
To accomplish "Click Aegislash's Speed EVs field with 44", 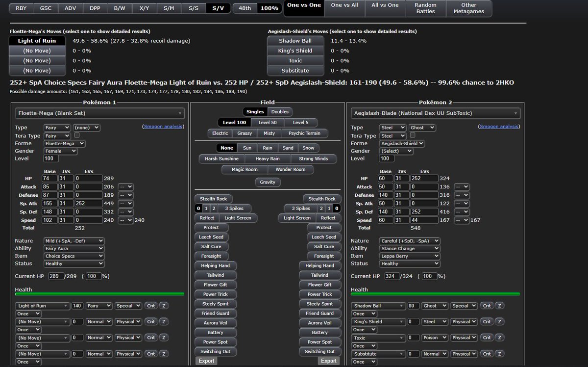I will pyautogui.click(x=424, y=220).
